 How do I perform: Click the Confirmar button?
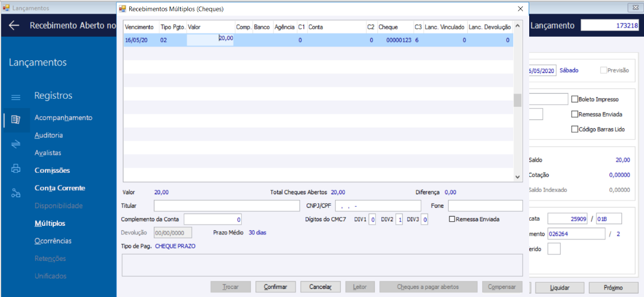click(x=276, y=287)
